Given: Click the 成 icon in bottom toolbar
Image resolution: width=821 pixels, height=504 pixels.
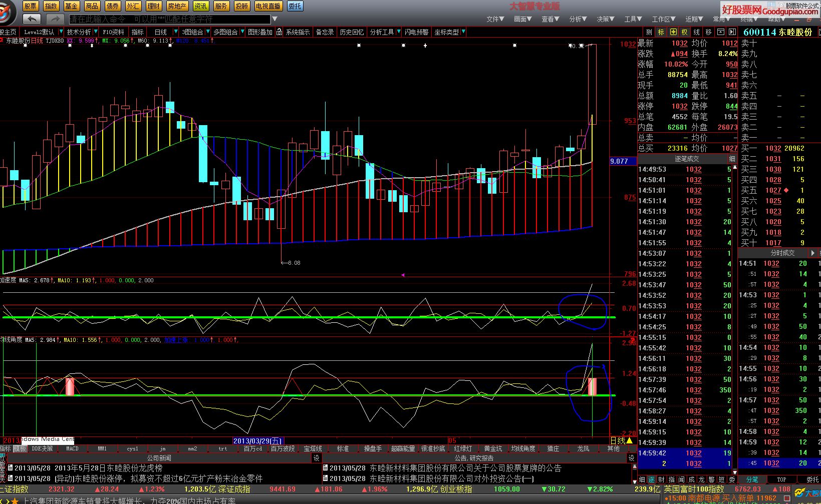Looking at the screenshot, I should coord(692,479).
